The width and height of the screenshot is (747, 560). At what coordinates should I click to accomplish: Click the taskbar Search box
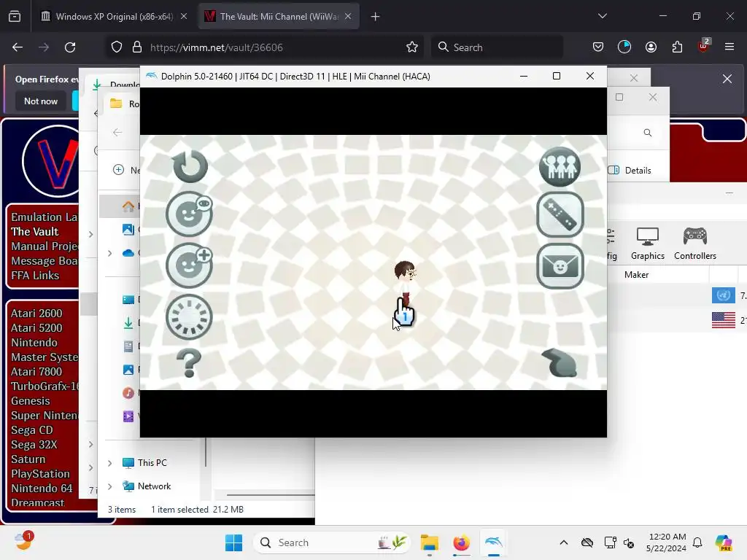[332, 542]
